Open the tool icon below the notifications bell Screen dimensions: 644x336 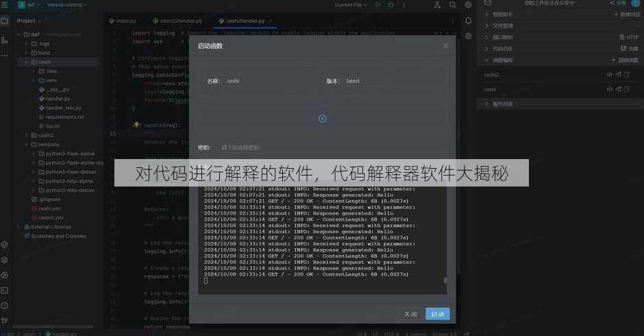click(x=468, y=36)
